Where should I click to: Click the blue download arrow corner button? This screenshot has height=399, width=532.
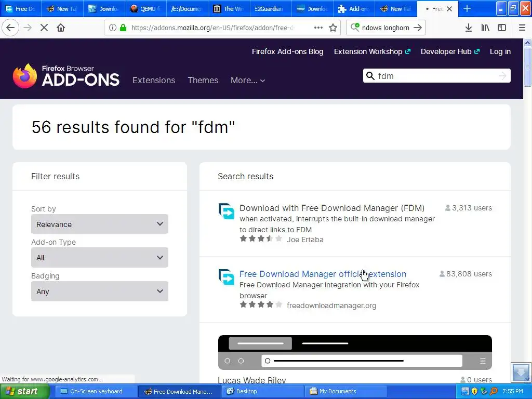tap(521, 372)
